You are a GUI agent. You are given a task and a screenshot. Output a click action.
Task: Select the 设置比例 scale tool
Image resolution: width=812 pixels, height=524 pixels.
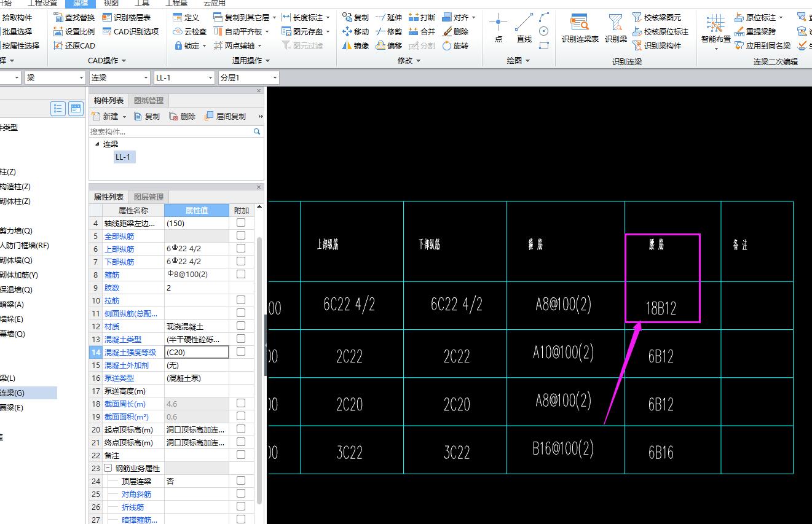point(74,31)
